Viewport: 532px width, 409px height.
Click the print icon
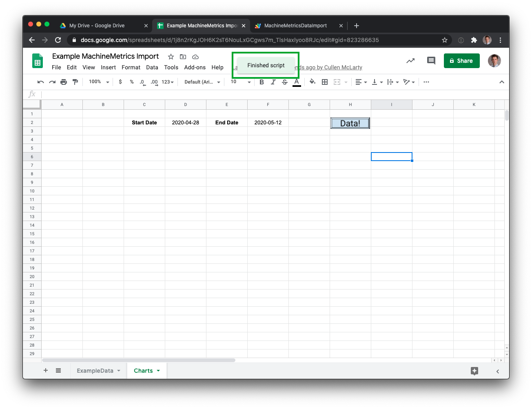coord(64,82)
